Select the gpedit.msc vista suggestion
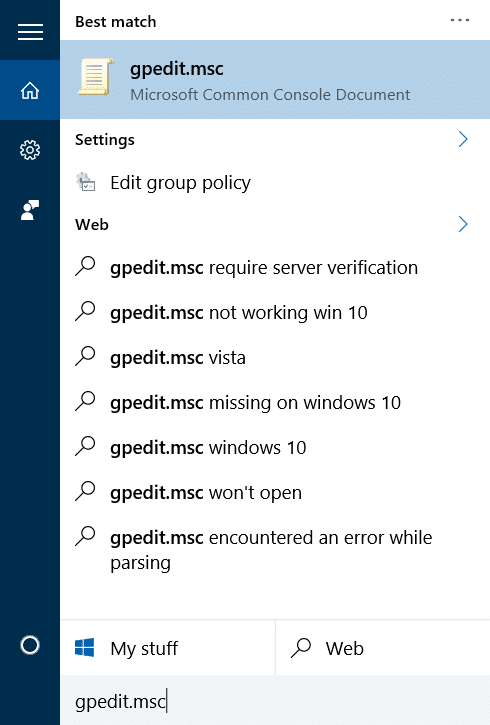 pyautogui.click(x=275, y=357)
